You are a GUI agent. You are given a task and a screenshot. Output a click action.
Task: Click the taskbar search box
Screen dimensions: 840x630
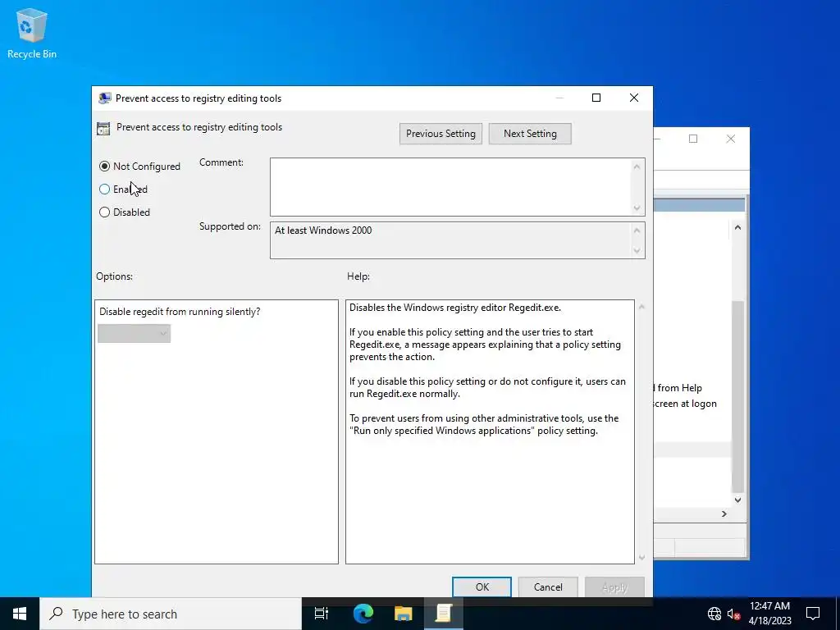tap(171, 614)
